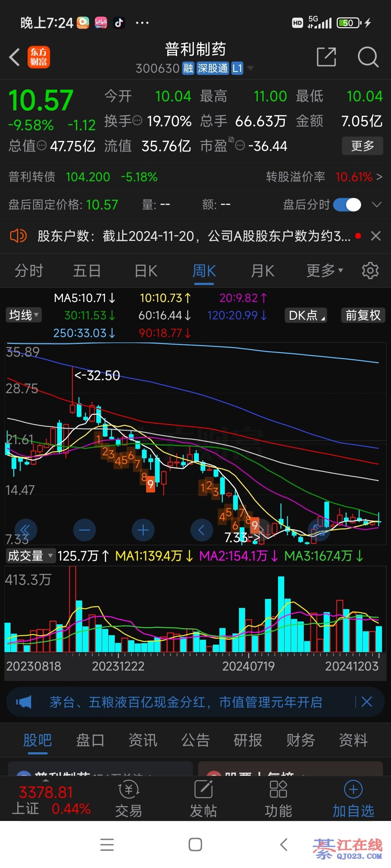
Task: Open chart settings gear icon
Action: (x=370, y=271)
